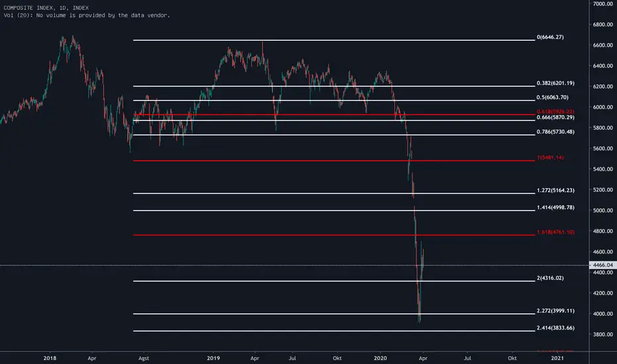The image size is (617, 364).
Task: Click the 2019 label on time axis
Action: pyautogui.click(x=213, y=358)
